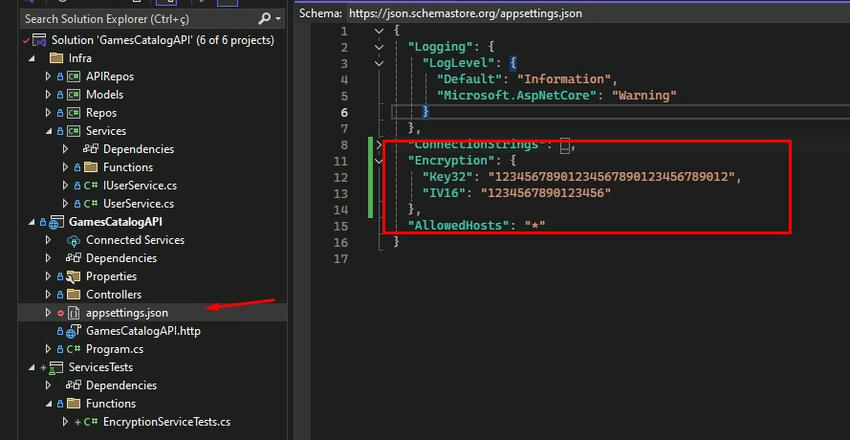Expand the IUserService.cs node
Image resolution: width=850 pixels, height=440 pixels.
coord(66,186)
